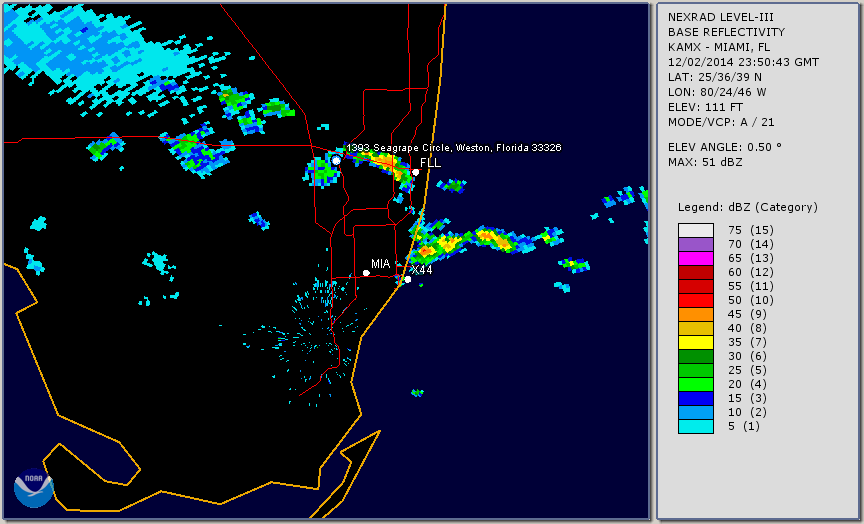Click the 'LON: 80/24/46 W' text
The width and height of the screenshot is (864, 524).
click(x=717, y=92)
